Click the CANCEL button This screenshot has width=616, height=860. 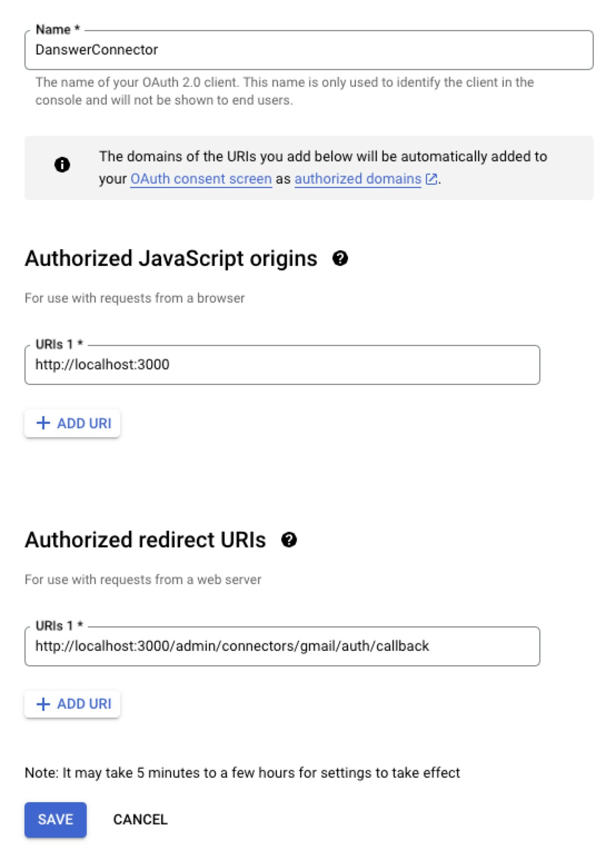point(141,819)
